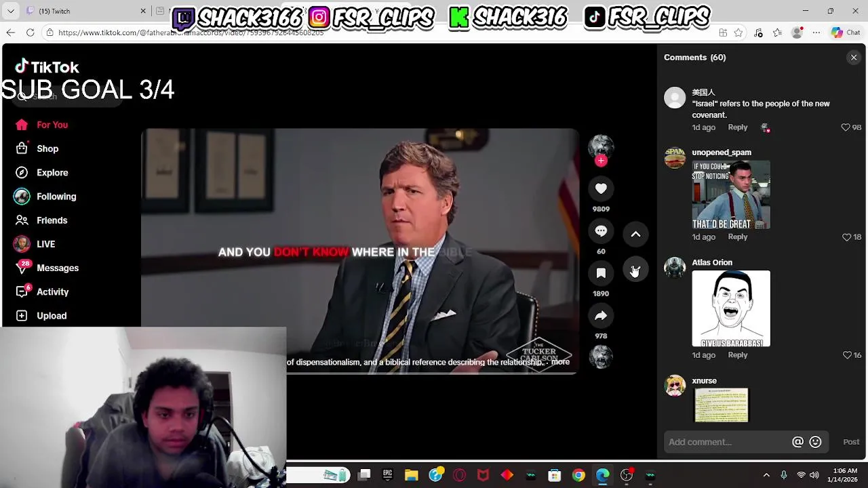Image resolution: width=868 pixels, height=488 pixels.
Task: Go to next video with down chevron
Action: [635, 270]
